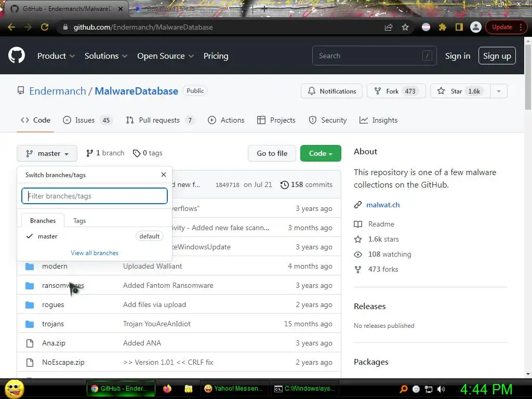
Task: Click the page vertical scrollbar thumb
Action: pos(528,77)
